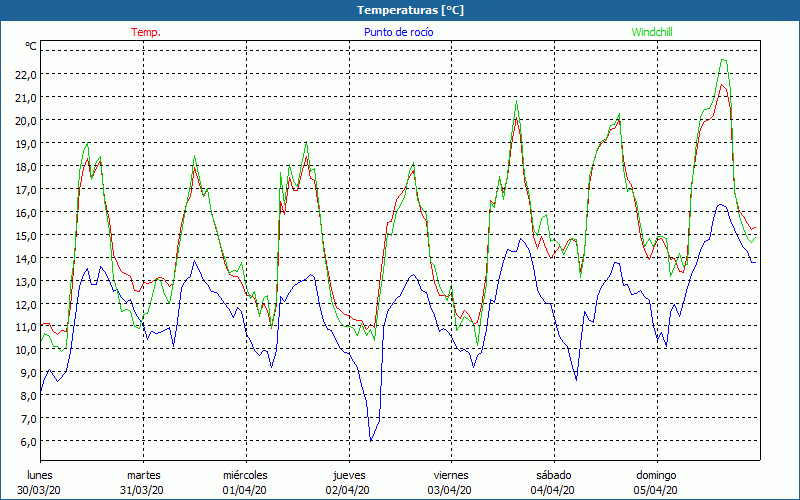Click the '°C' axis unit label
This screenshot has width=800, height=500.
pos(31,46)
